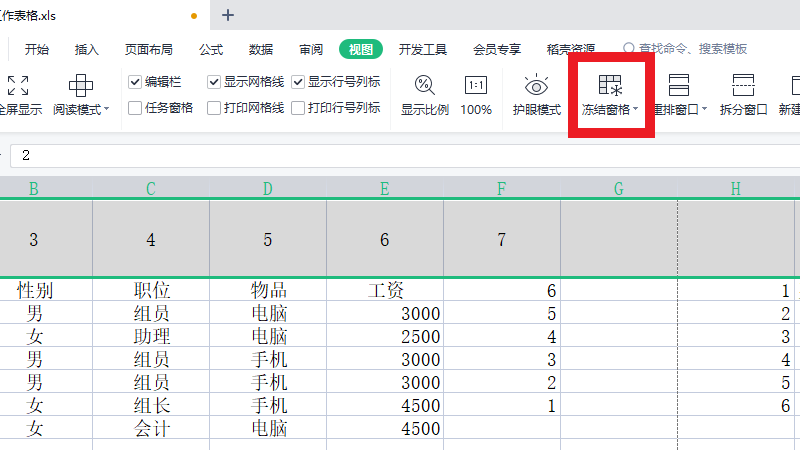Enable eye protection mode
This screenshot has height=450, width=800.
tap(537, 85)
